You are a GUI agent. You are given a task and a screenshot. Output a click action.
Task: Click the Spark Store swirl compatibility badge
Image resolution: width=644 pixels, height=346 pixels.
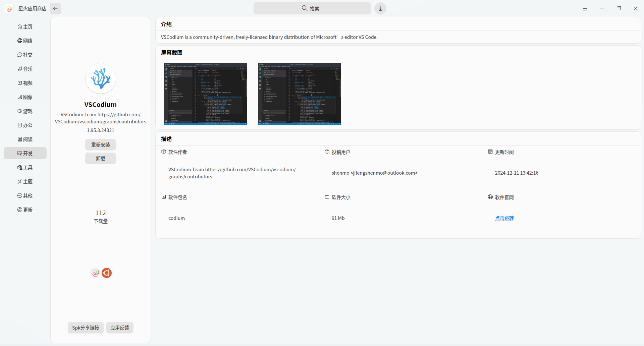95,273
